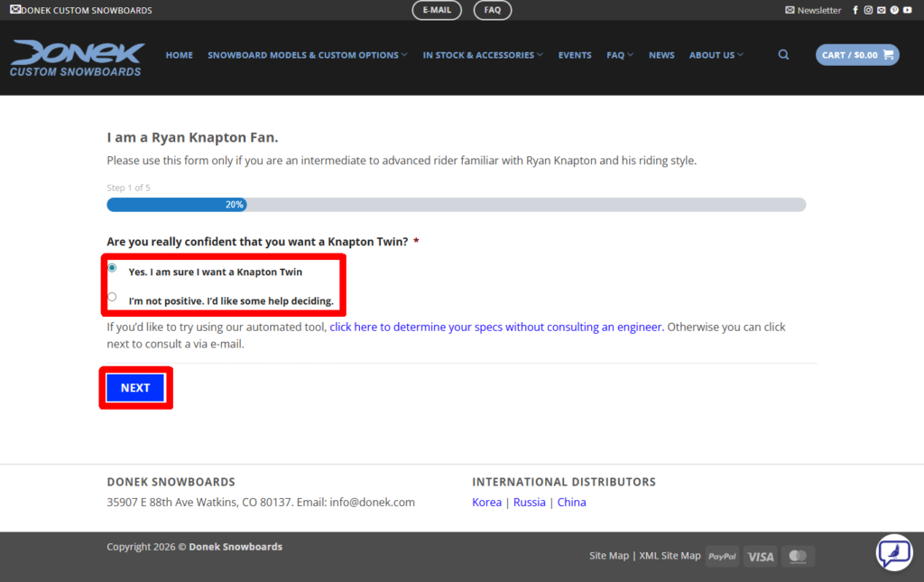Image resolution: width=924 pixels, height=582 pixels.
Task: Click the envelope icon beside the YouTube icon
Action: pyautogui.click(x=882, y=10)
